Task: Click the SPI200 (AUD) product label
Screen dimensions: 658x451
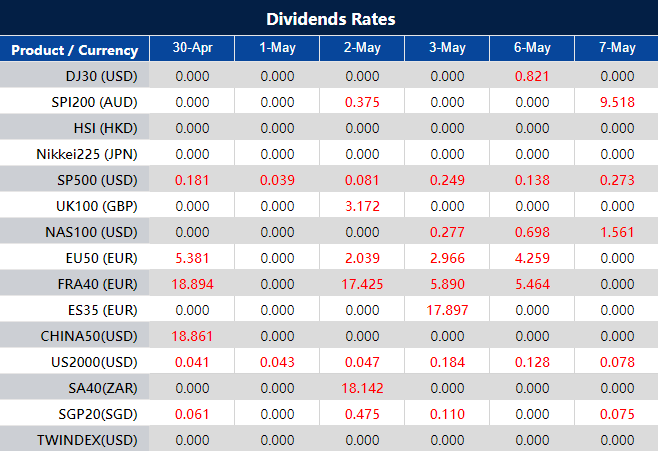Action: pos(95,101)
